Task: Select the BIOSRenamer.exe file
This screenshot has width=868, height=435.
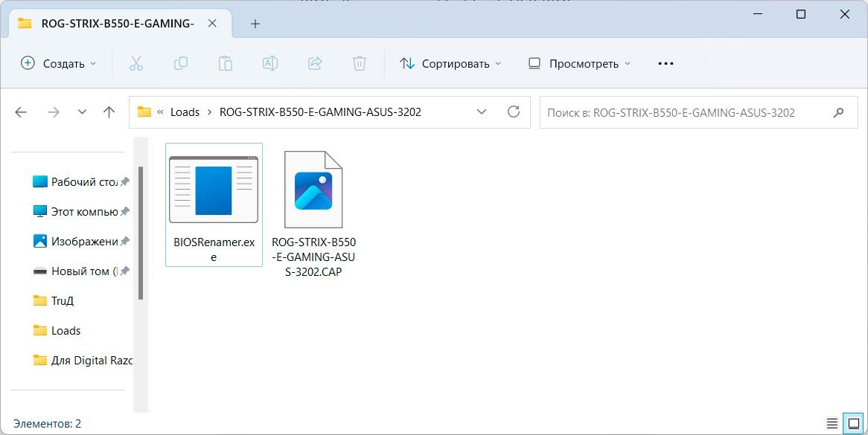Action: tap(214, 204)
